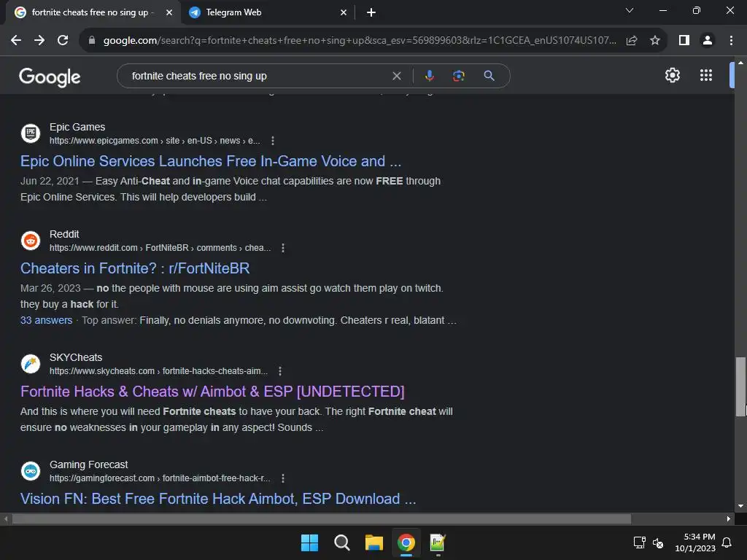747x560 pixels.
Task: Go back to the previous page
Action: coord(16,41)
